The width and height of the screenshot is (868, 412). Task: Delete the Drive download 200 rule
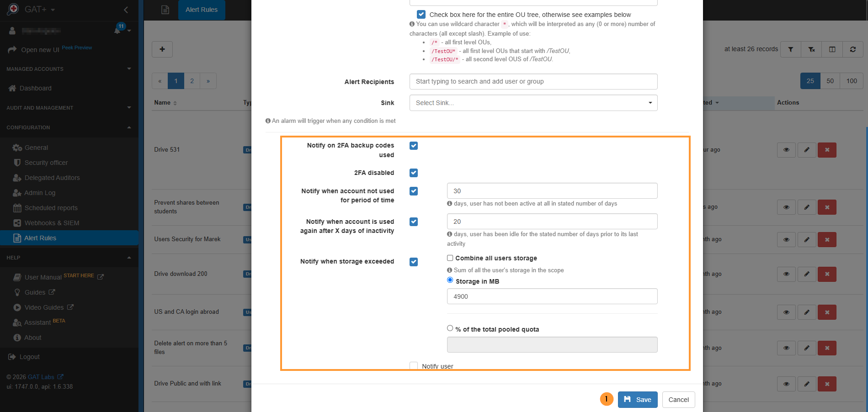click(827, 274)
